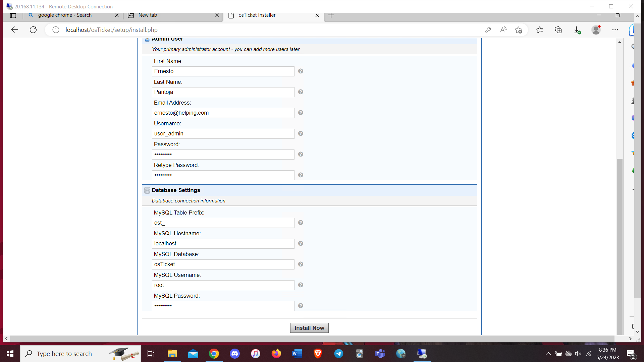Click the Install Now button

coord(309,328)
